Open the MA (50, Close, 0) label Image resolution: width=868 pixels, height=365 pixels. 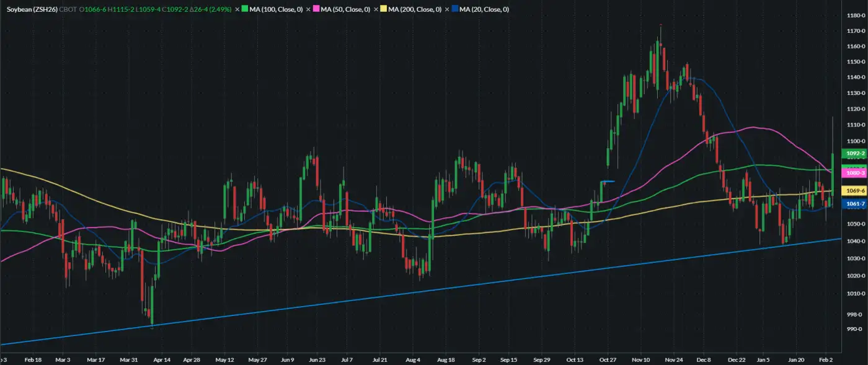coord(345,10)
